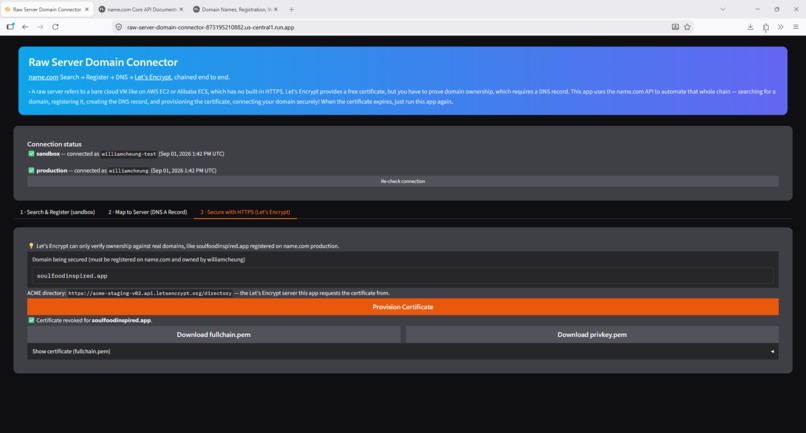List all tabs dropdown arrow
Viewport: 806px width, 433px height.
tap(723, 9)
